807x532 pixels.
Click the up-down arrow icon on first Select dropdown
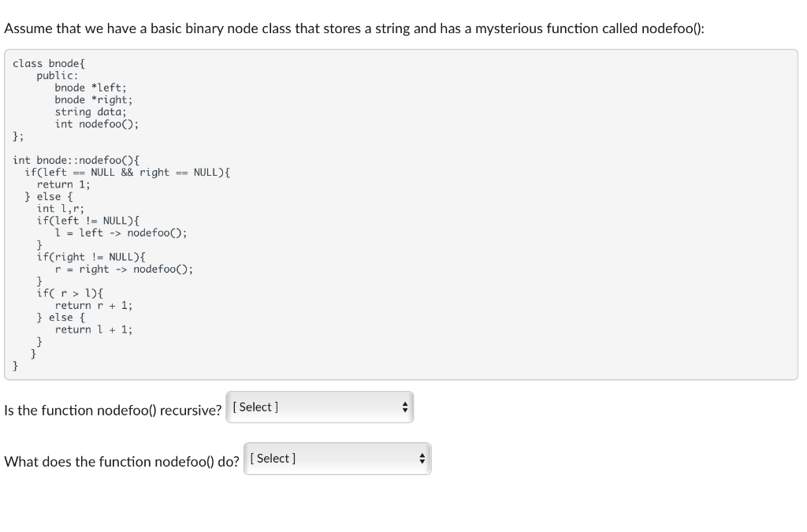404,407
